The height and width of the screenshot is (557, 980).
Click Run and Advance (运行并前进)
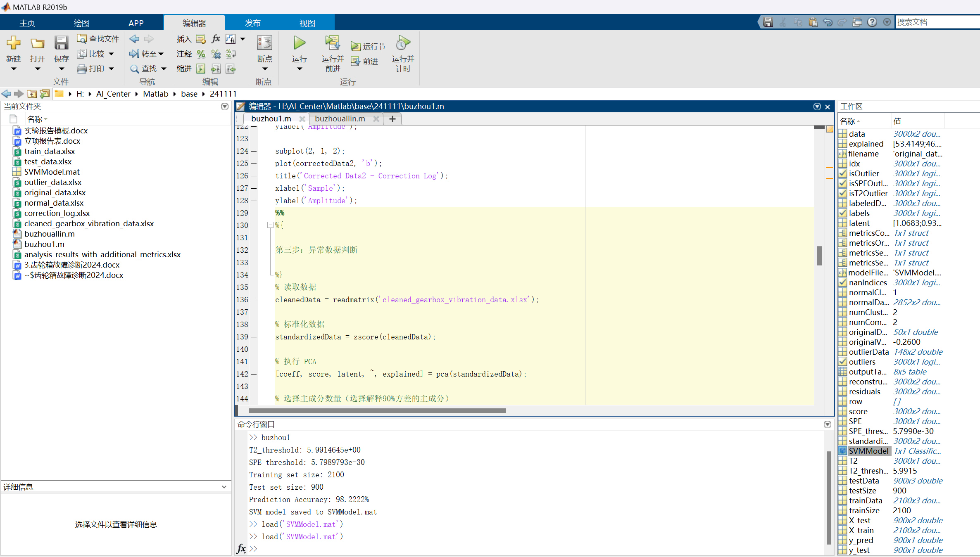click(333, 54)
